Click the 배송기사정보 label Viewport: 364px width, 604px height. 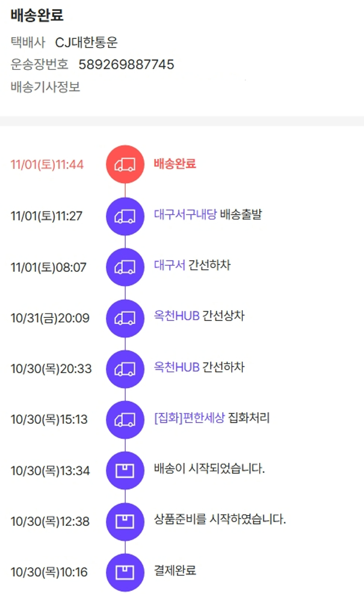tap(45, 87)
